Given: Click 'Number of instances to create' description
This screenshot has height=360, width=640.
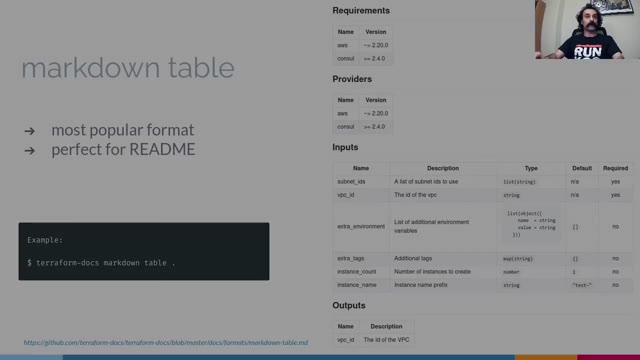Looking at the screenshot, I should coord(432,272).
